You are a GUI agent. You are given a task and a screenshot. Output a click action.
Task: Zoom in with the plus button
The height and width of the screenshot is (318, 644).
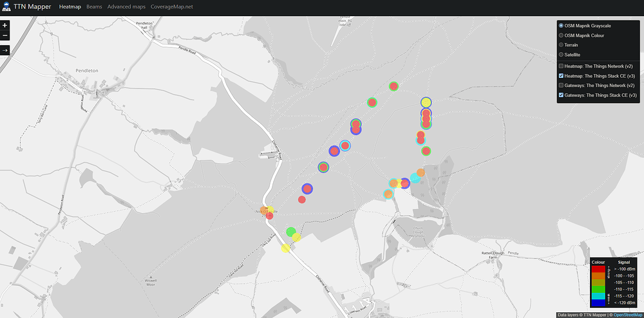tap(5, 25)
